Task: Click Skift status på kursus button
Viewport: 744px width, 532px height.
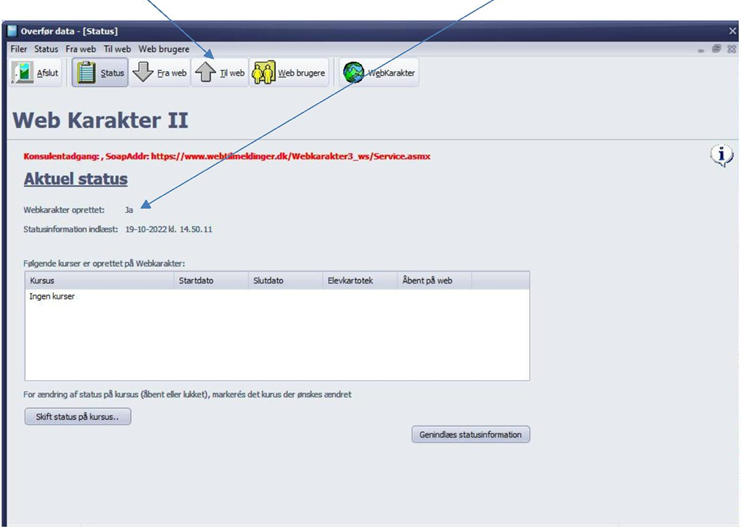Action: click(78, 417)
